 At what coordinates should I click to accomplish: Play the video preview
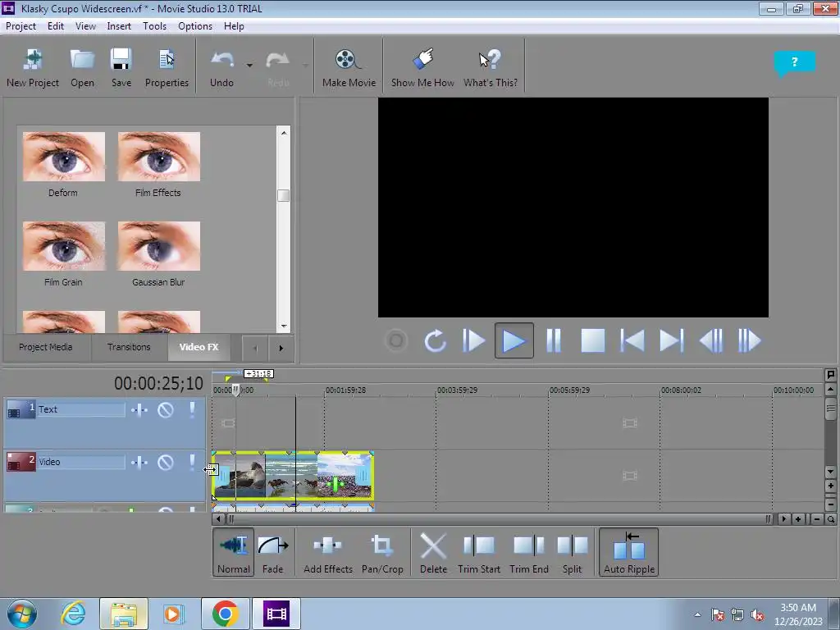click(x=514, y=340)
